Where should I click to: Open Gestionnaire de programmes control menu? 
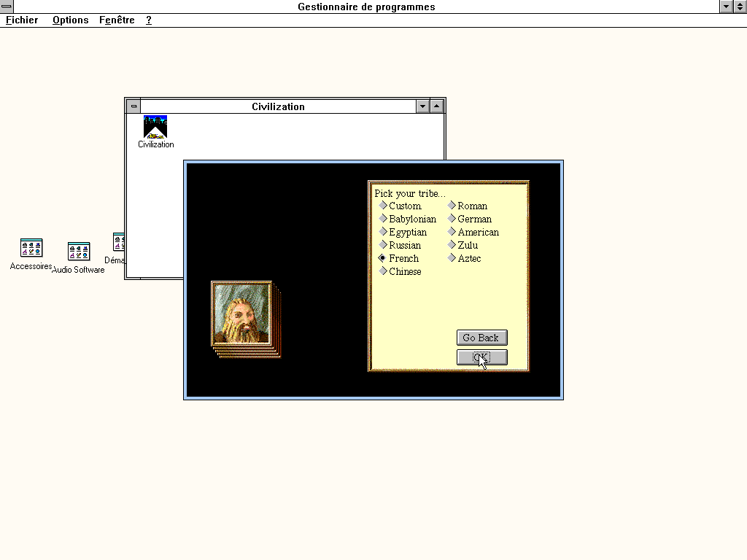click(x=7, y=6)
